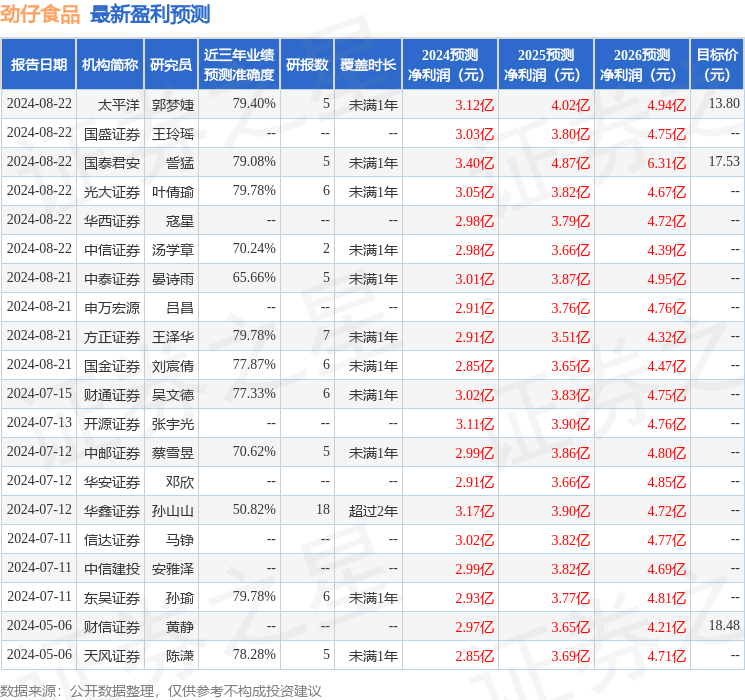
Task: Select the 中邮证券 institution cell
Action: 112,452
